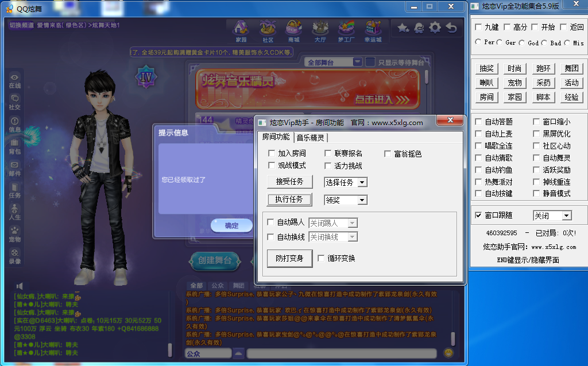Open the 商城 shop icon
Image resolution: width=588 pixels, height=366 pixels.
point(294,32)
